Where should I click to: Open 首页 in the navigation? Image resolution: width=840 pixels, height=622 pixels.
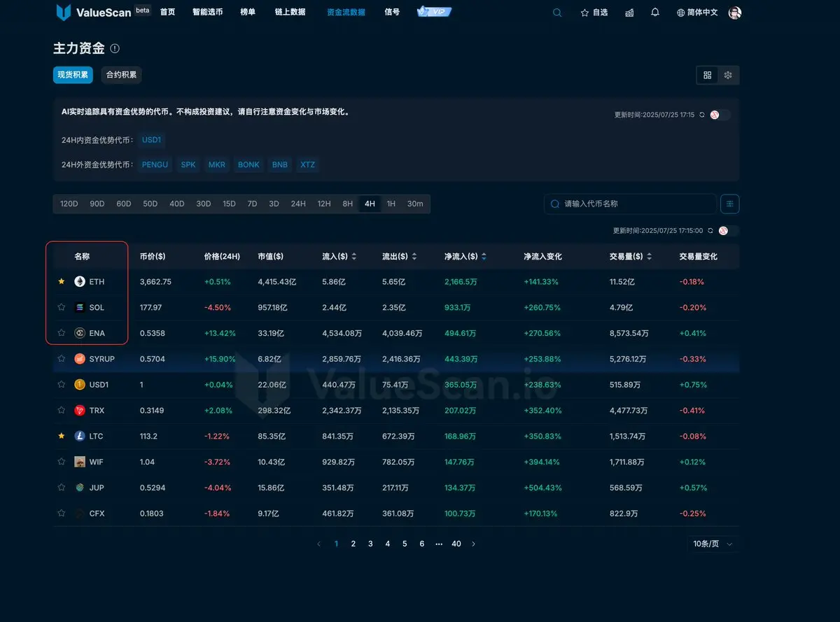pos(168,12)
